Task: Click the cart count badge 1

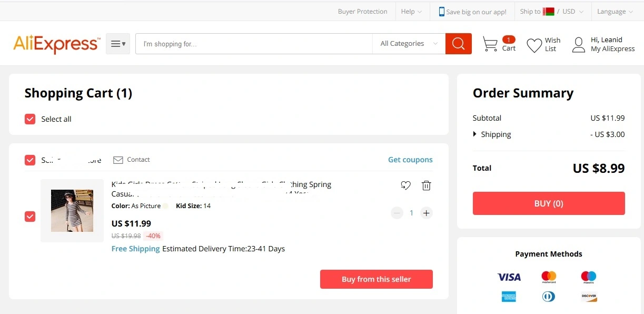Action: click(509, 40)
